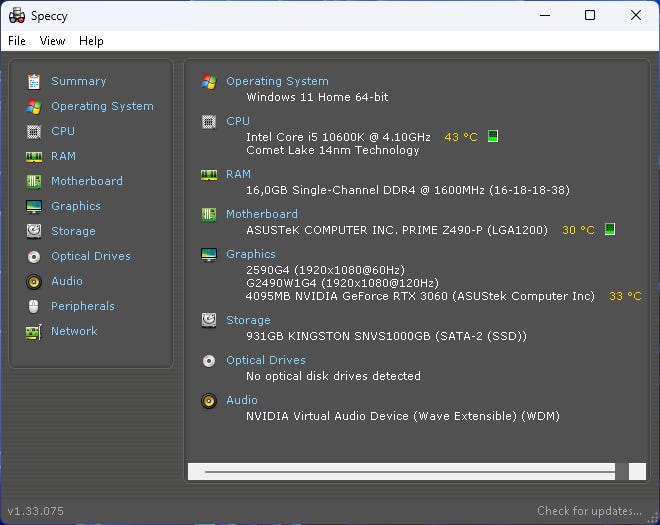Click the GPU temperature 33 °C value

(625, 296)
